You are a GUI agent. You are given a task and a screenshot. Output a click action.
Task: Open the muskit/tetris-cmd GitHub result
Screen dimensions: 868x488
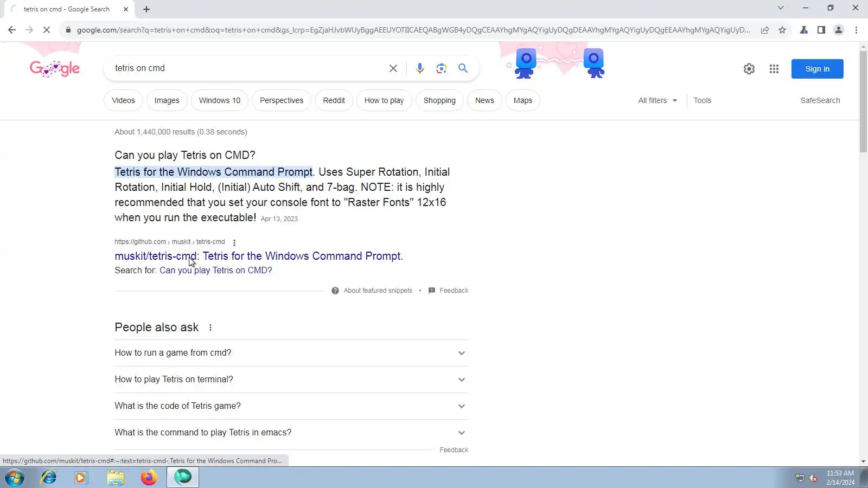(259, 256)
